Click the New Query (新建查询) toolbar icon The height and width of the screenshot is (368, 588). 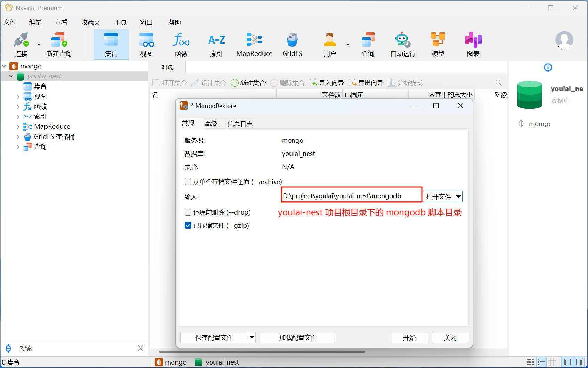tap(59, 44)
